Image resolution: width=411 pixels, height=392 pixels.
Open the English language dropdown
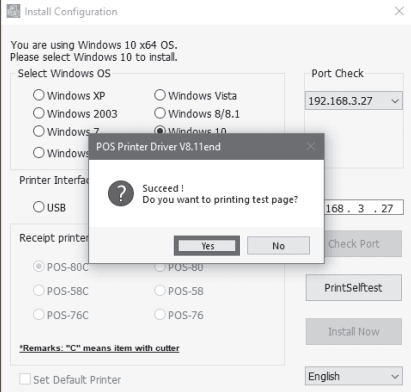pyautogui.click(x=354, y=376)
